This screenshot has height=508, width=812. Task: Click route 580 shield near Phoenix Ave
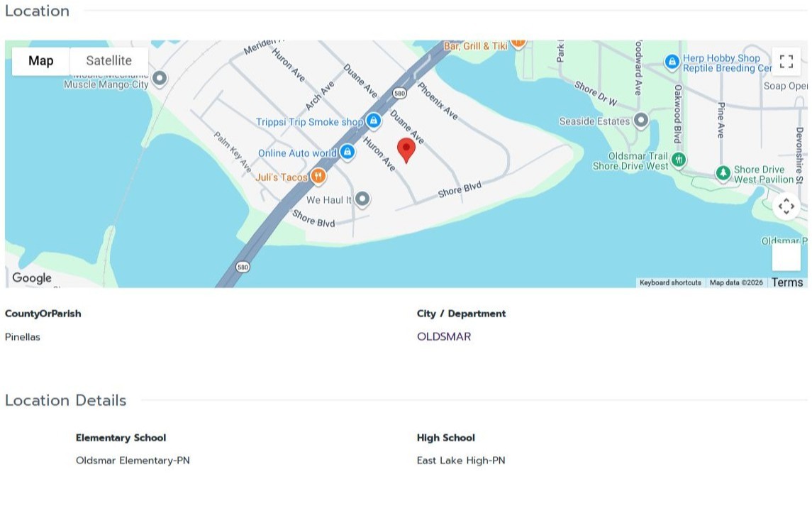pos(399,93)
